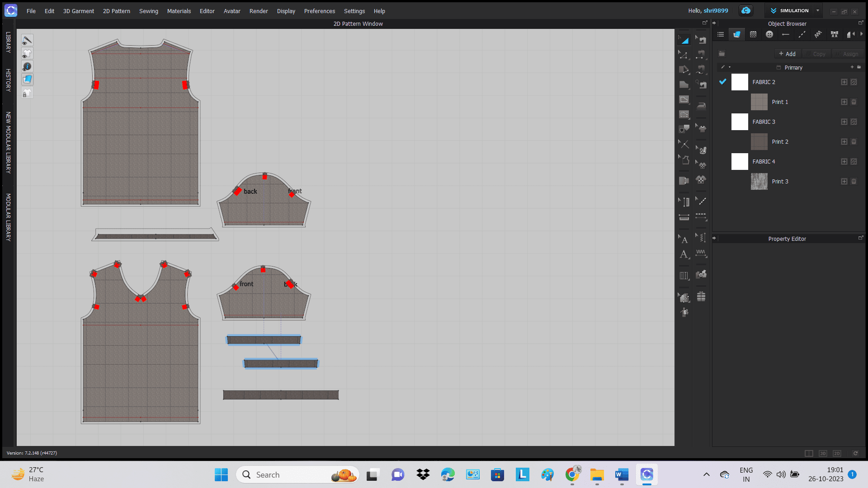Toggle the FABRIC 2 checkmark
The image size is (868, 488).
coord(722,82)
